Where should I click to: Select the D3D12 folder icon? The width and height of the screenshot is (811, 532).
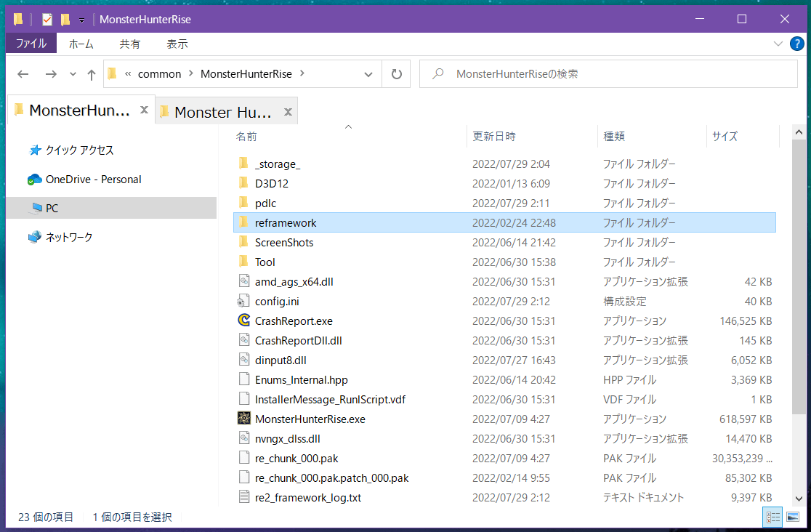coord(243,183)
